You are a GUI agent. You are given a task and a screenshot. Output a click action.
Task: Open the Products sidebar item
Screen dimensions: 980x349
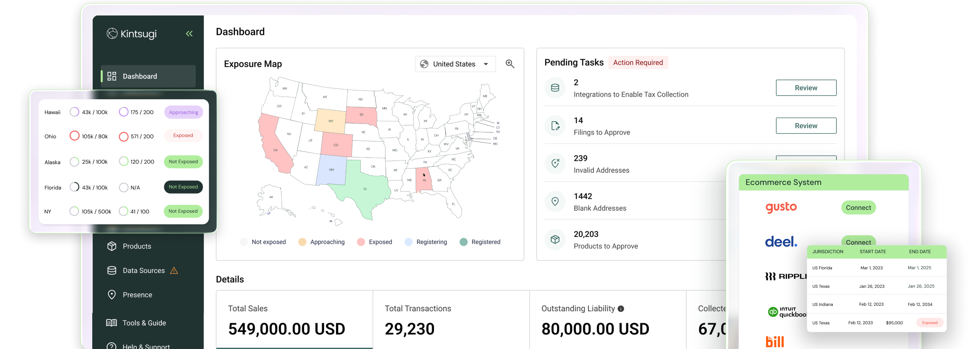[136, 246]
